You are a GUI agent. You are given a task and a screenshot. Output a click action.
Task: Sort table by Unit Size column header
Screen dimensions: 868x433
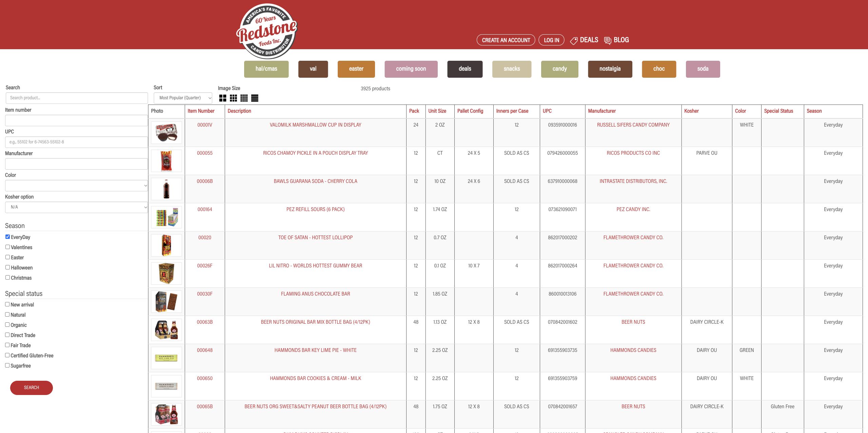pos(437,111)
